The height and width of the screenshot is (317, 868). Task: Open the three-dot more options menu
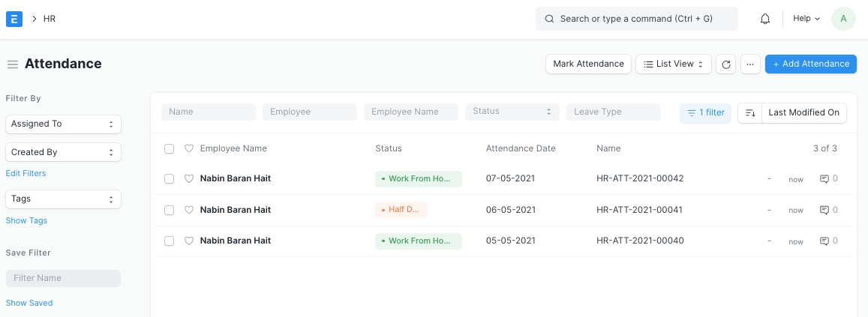pyautogui.click(x=750, y=64)
